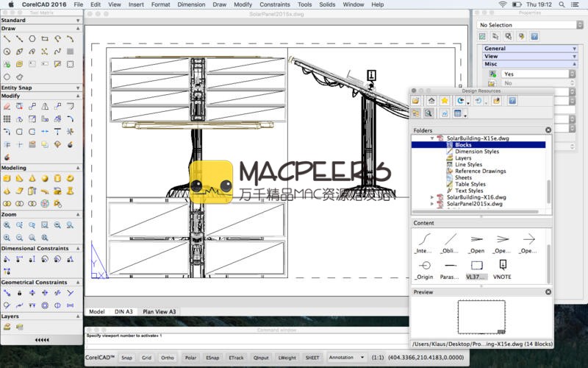588x368 pixels.
Task: Expand the SolarBuilding-X16.dwg tree node
Action: pos(432,197)
